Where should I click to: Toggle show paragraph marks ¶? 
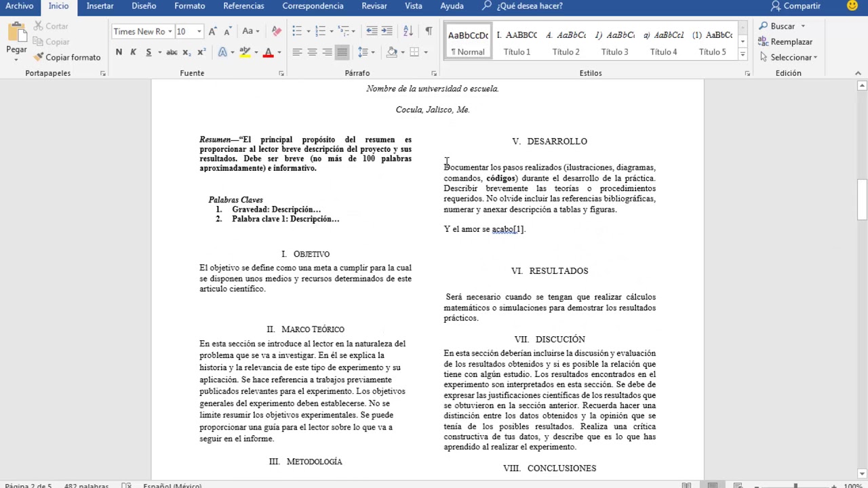429,31
